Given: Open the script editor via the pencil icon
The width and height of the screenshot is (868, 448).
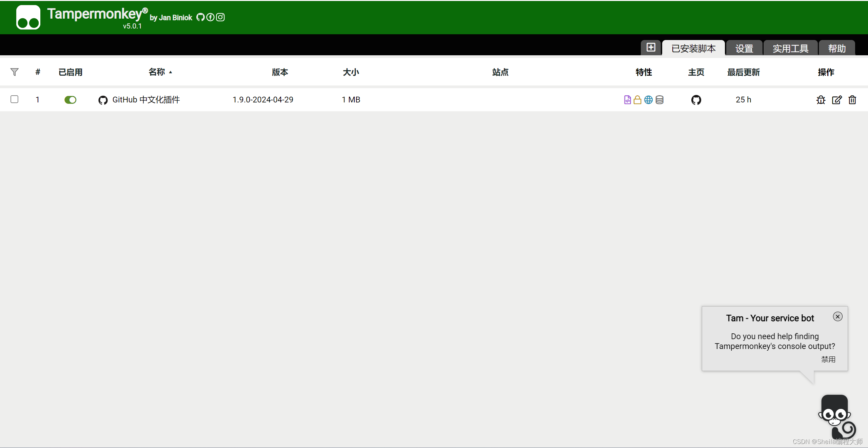Looking at the screenshot, I should click(837, 100).
